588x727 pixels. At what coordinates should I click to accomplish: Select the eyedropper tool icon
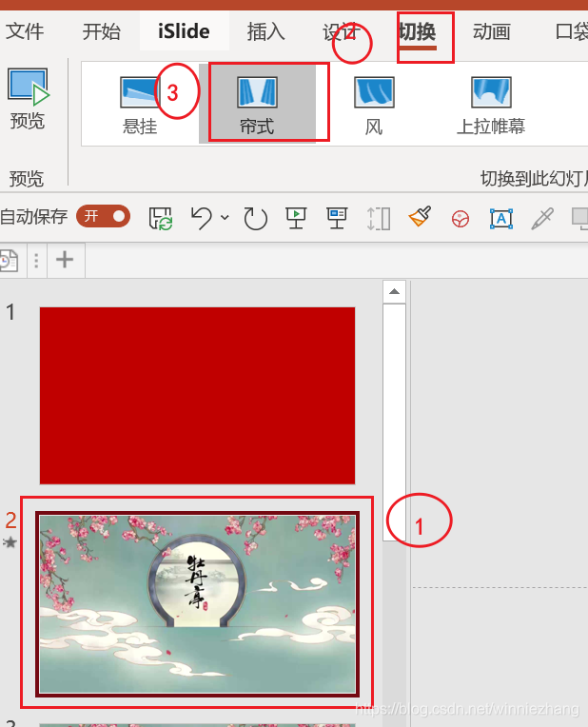coord(542,218)
